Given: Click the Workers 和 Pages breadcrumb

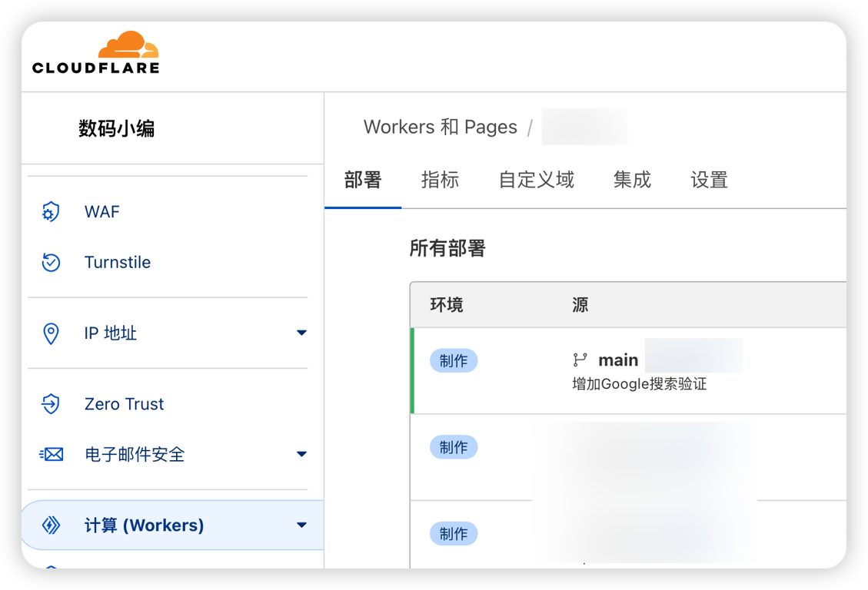Looking at the screenshot, I should tap(440, 128).
